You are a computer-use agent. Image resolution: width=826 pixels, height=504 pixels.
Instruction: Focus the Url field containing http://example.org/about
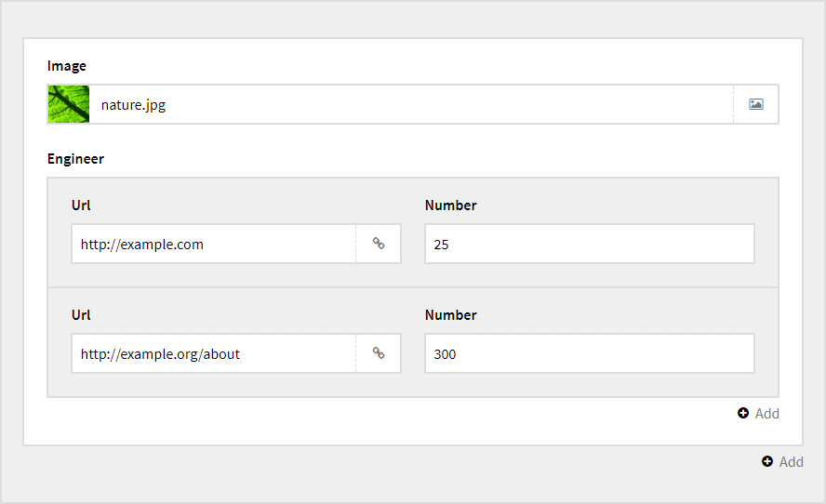214,353
